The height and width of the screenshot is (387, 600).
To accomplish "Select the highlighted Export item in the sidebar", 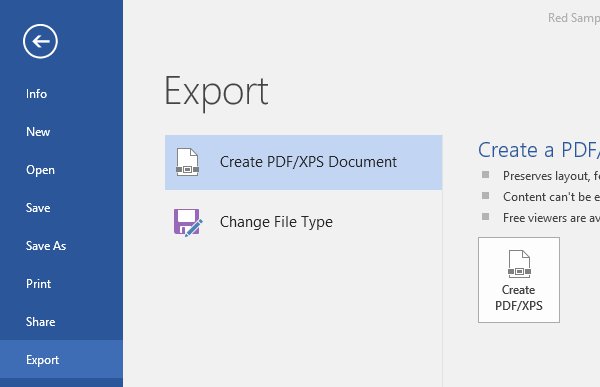I will [x=61, y=359].
